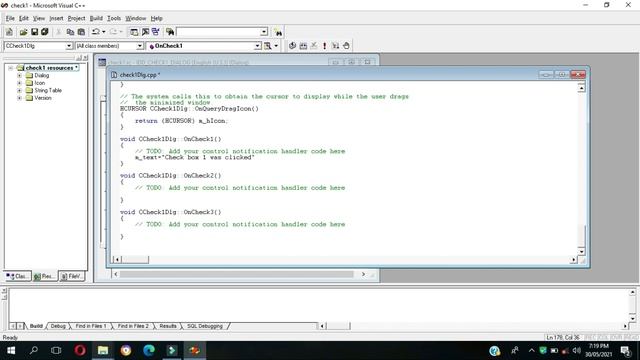This screenshot has height=360, width=640.
Task: Open the WizardBar actions dropdown arrow
Action: click(x=276, y=46)
